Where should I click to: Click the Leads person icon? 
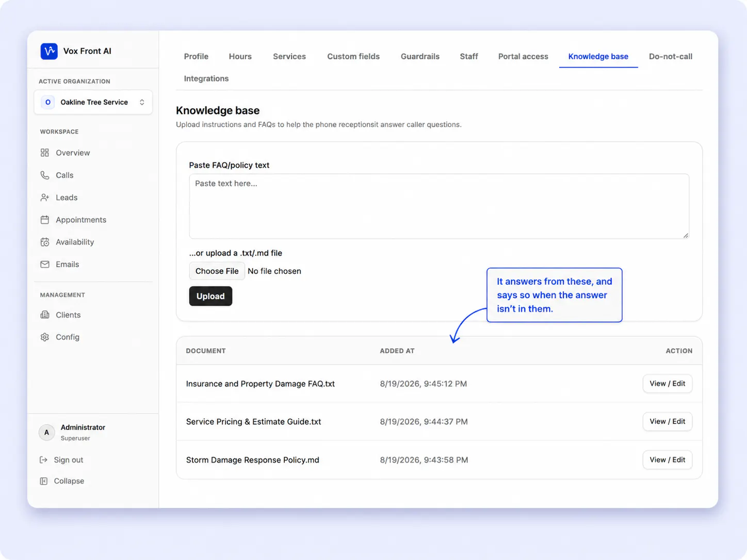[45, 197]
